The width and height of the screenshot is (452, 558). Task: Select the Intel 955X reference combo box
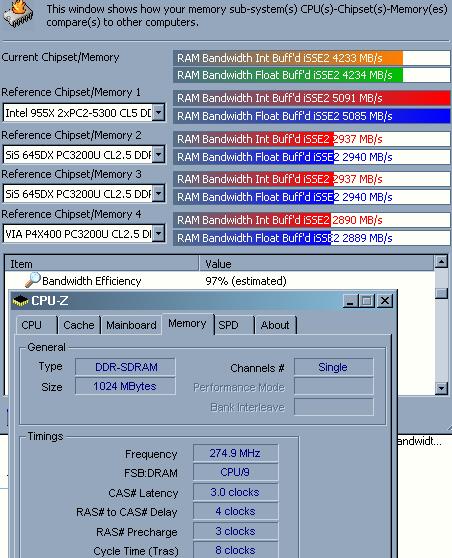pyautogui.click(x=84, y=112)
